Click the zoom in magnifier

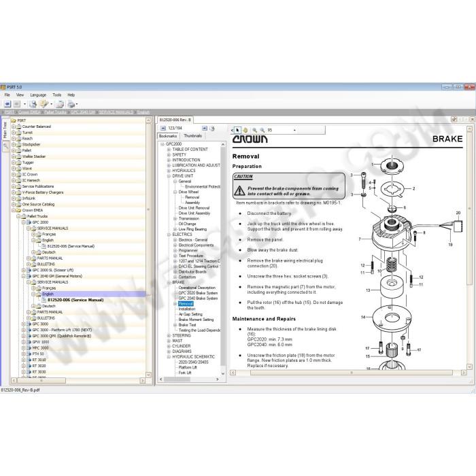coord(255,131)
